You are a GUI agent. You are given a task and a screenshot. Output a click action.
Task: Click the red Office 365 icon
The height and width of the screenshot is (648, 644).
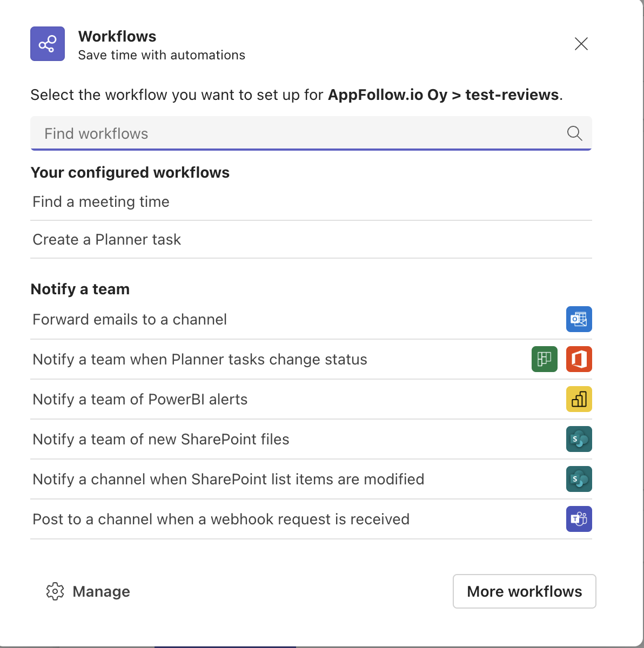coord(579,359)
